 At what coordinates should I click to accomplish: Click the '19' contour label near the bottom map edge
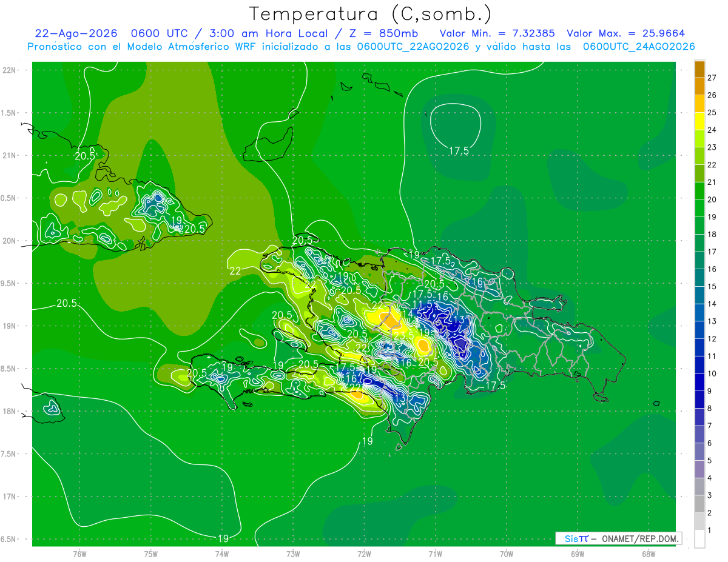point(223,538)
